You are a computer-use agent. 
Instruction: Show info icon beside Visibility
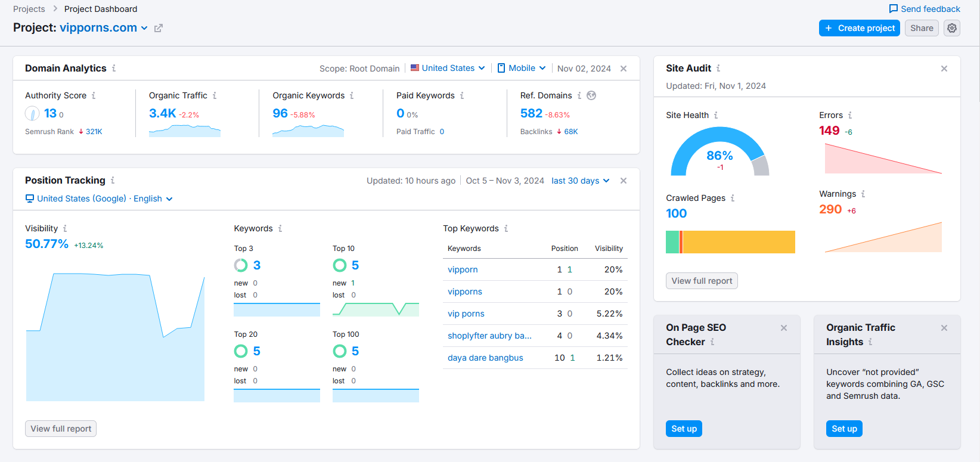click(x=65, y=228)
